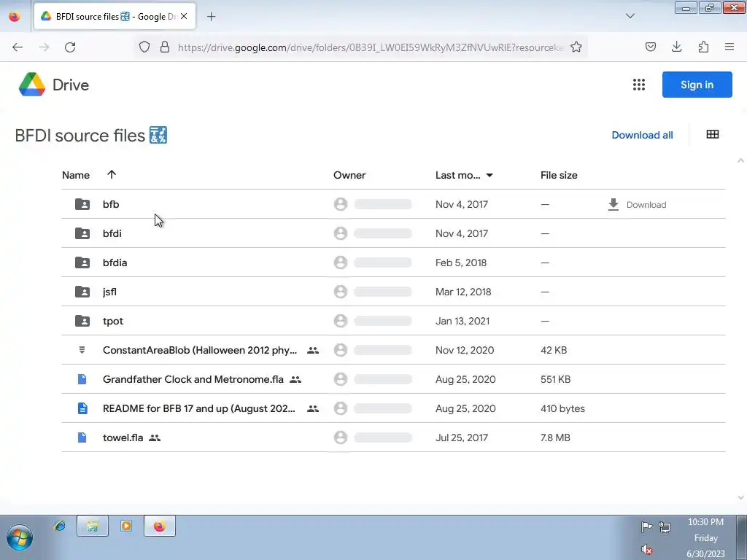Open the Windows Start menu
Viewport: 747px width, 560px height.
click(x=20, y=538)
